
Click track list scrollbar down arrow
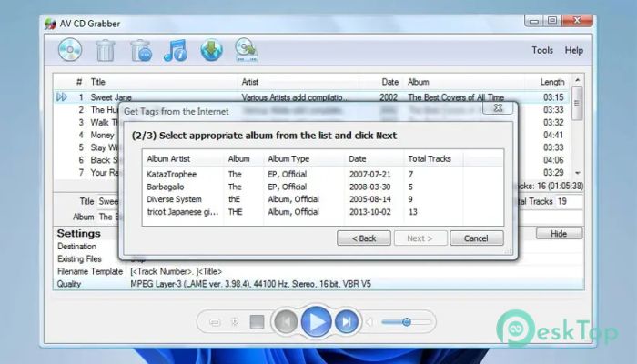click(577, 173)
